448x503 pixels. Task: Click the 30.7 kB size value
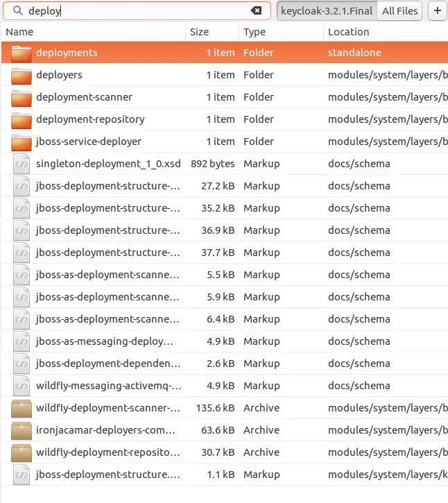click(x=218, y=452)
